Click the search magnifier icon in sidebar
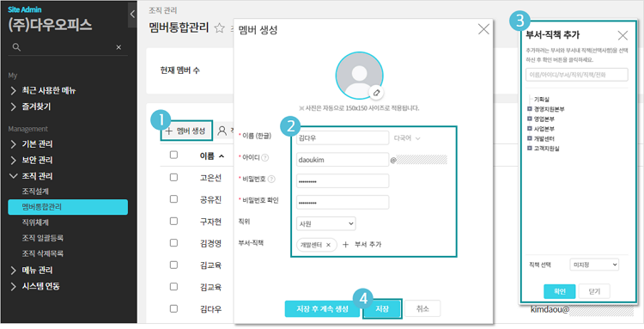This screenshot has height=329, width=644. click(16, 47)
